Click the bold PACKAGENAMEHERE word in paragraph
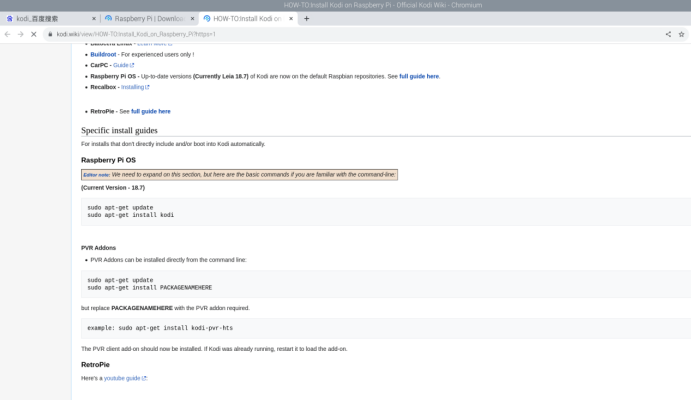This screenshot has width=692, height=401. [142, 308]
